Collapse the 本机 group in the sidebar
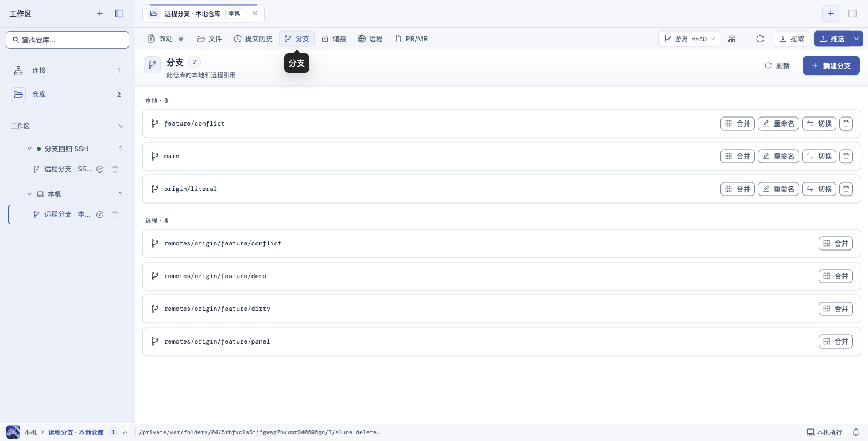This screenshot has height=441, width=868. tap(30, 194)
